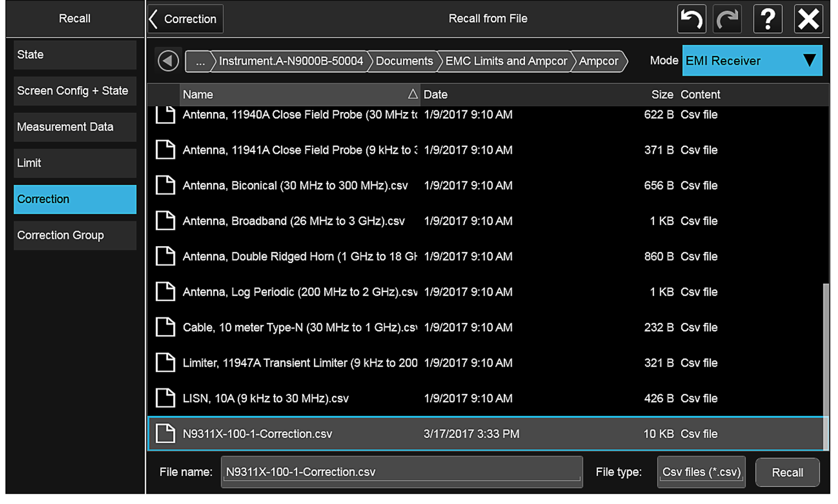The width and height of the screenshot is (838, 504).
Task: Sort the list by the Size column header
Action: coord(662,94)
